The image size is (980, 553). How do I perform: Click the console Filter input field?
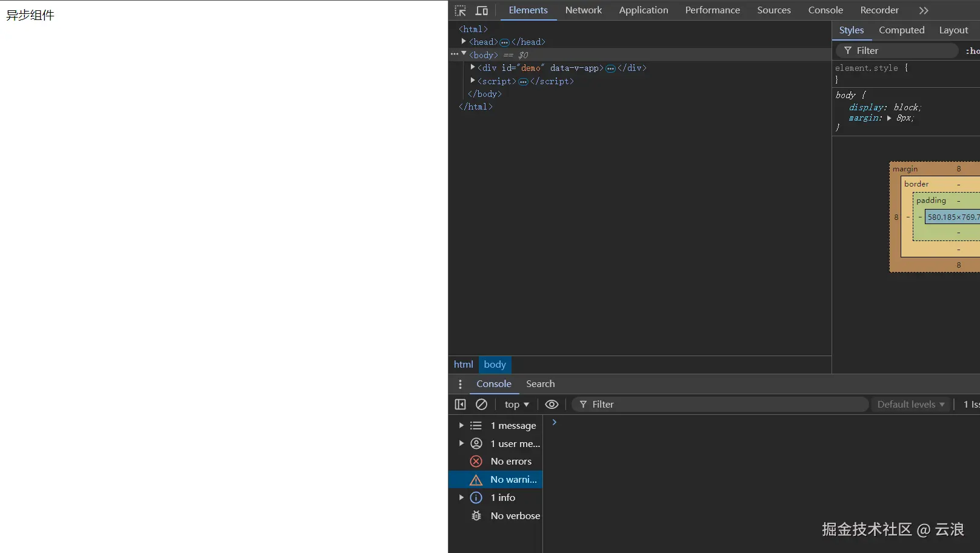720,405
